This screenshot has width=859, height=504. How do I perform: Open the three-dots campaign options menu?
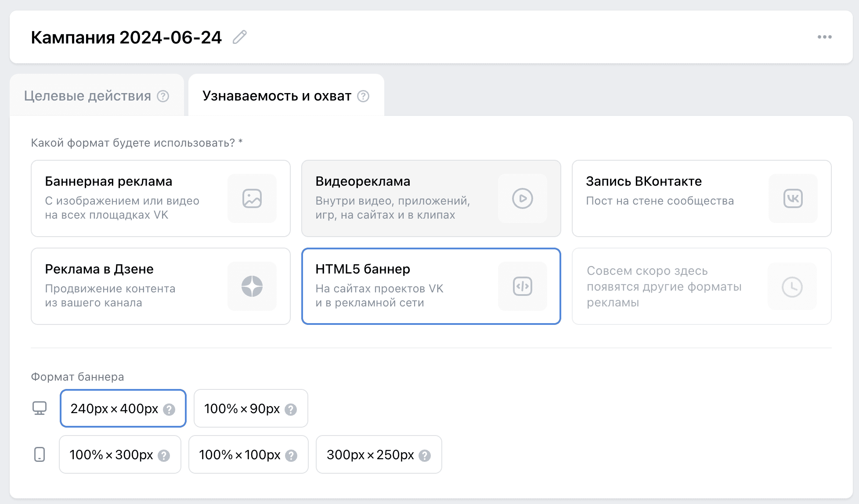coord(824,37)
